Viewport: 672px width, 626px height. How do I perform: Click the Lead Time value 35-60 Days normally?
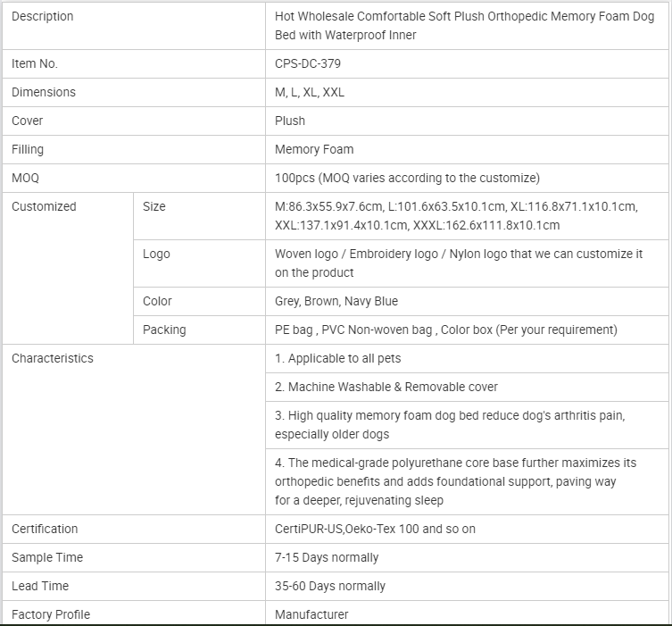click(330, 586)
